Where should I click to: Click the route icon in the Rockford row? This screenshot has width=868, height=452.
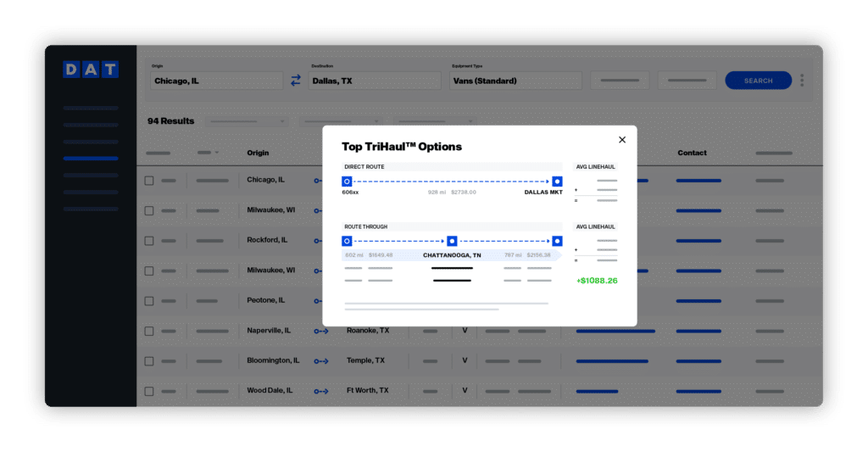(x=318, y=241)
